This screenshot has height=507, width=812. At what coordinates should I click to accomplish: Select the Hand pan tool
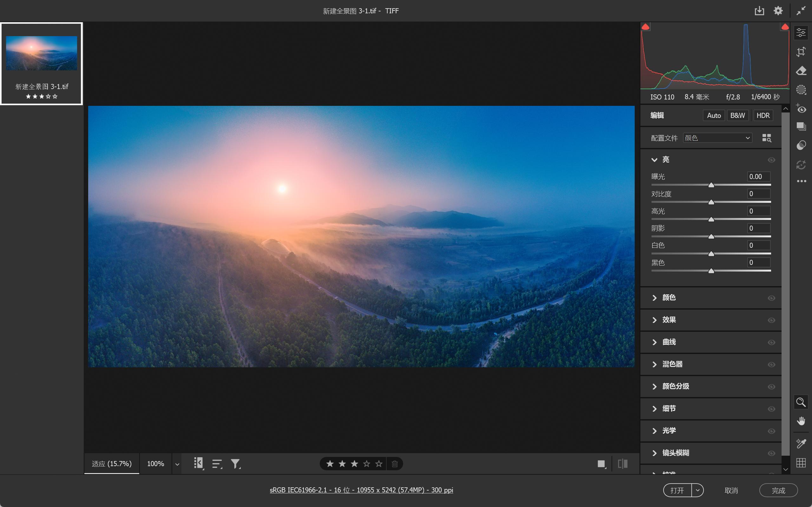[x=801, y=421]
